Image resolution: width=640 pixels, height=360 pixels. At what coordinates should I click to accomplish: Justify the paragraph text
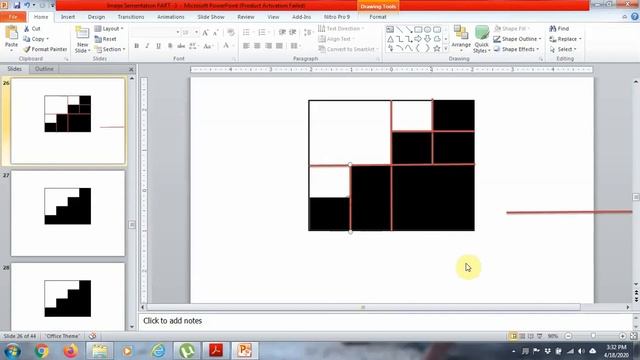pyautogui.click(x=279, y=46)
